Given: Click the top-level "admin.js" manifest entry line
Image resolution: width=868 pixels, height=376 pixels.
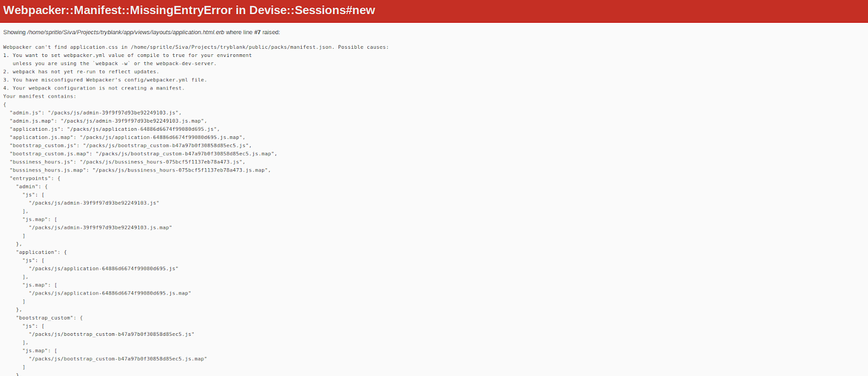Looking at the screenshot, I should tap(95, 113).
